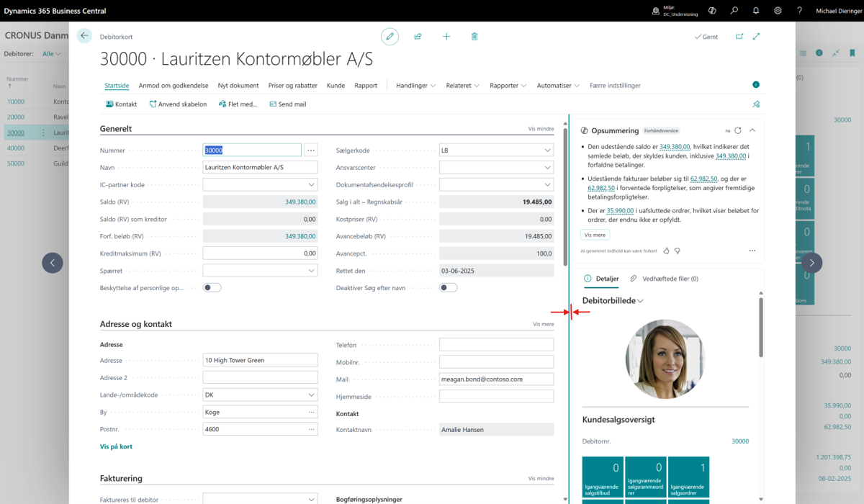The image size is (864, 504).
Task: Open the IC-partner kode dropdown
Action: [311, 184]
